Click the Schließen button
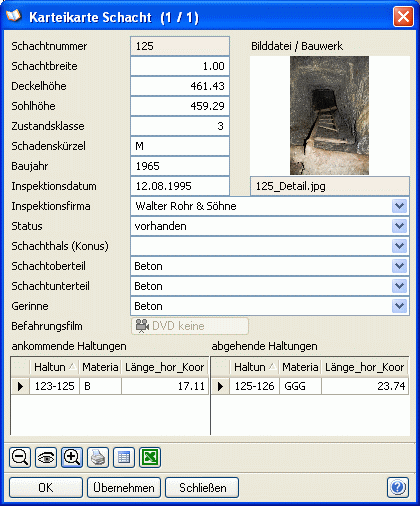Viewport: 420px width, 506px height. (x=202, y=488)
